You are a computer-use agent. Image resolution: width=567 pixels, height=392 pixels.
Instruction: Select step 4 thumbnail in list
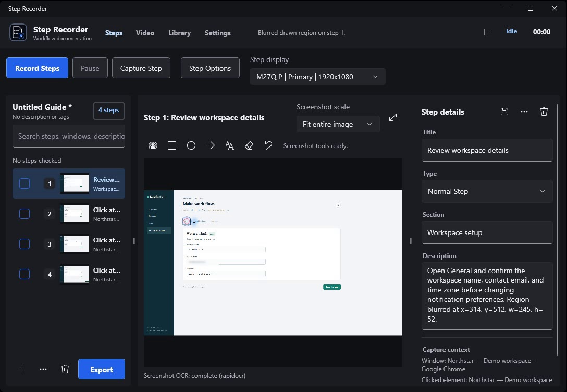75,275
